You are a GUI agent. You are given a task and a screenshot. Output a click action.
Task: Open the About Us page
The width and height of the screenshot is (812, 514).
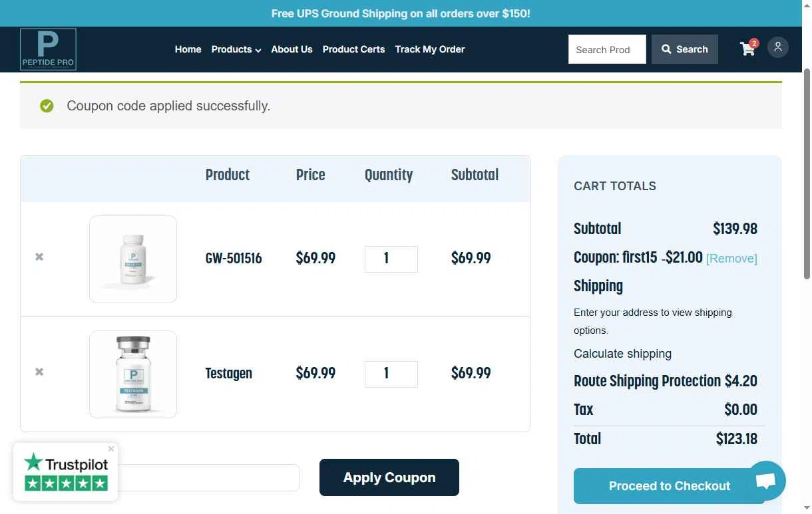[x=292, y=49]
